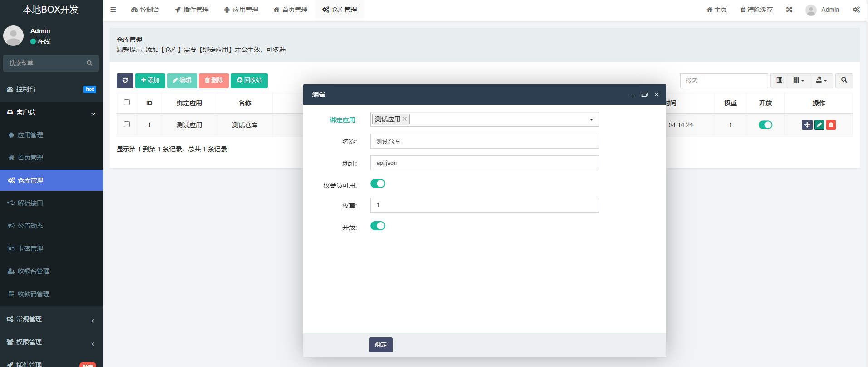The image size is (868, 367).
Task: Click the Admin username in top bar
Action: 830,10
